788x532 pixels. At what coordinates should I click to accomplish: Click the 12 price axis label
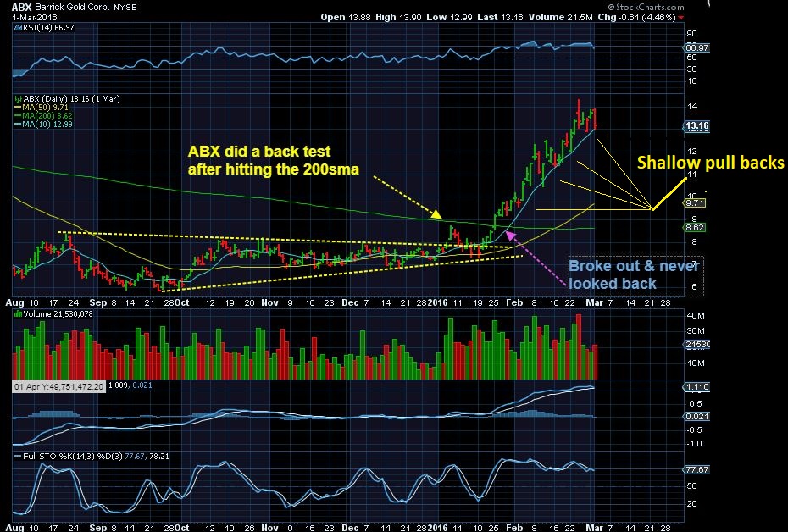pyautogui.click(x=692, y=151)
